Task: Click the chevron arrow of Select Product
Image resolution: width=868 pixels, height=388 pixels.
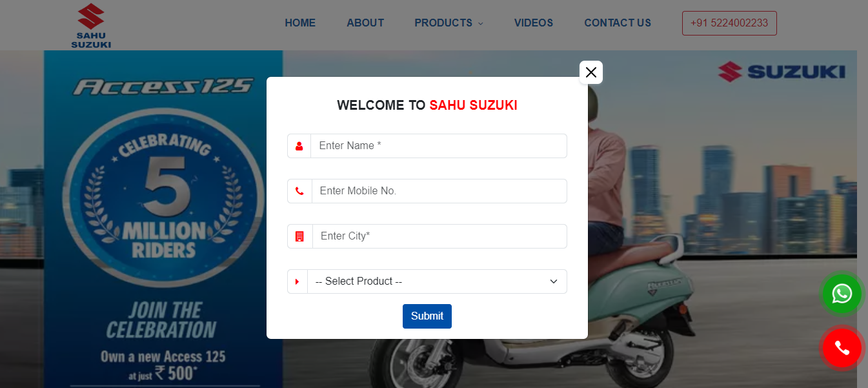Action: click(x=553, y=281)
